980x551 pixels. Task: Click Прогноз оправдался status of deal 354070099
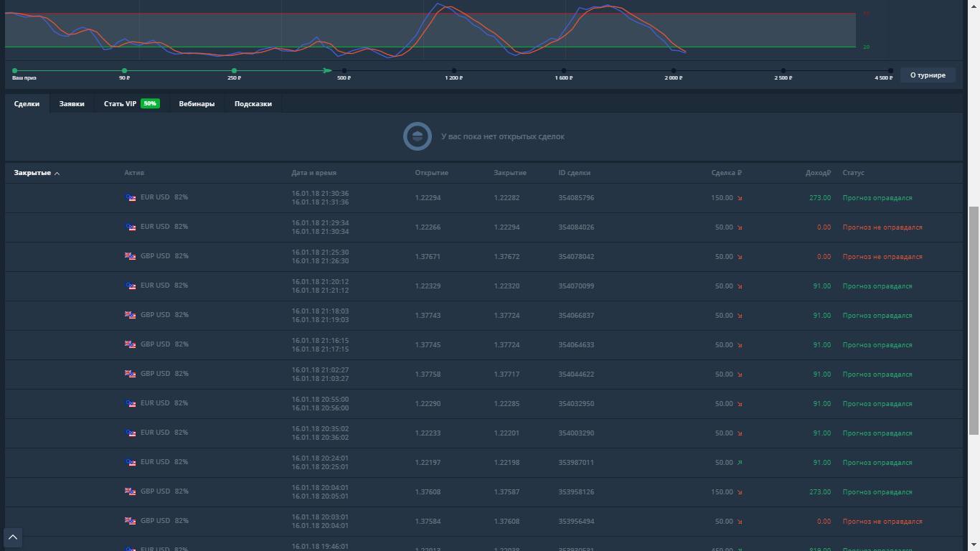point(877,286)
